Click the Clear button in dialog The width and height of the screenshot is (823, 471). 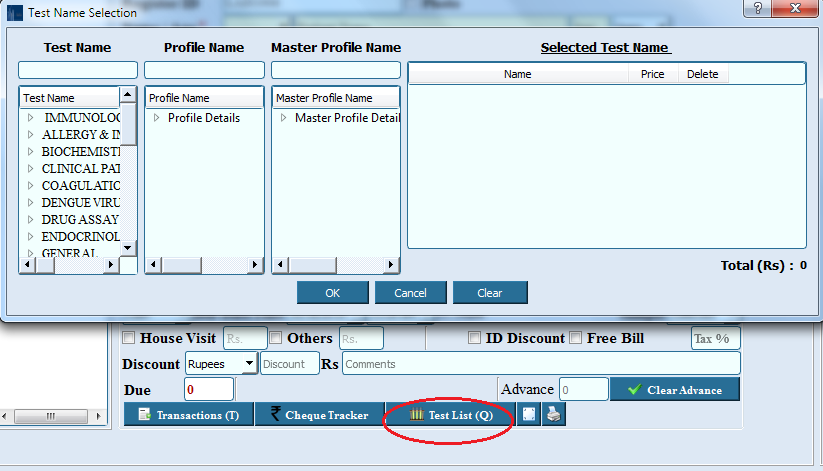pyautogui.click(x=489, y=293)
